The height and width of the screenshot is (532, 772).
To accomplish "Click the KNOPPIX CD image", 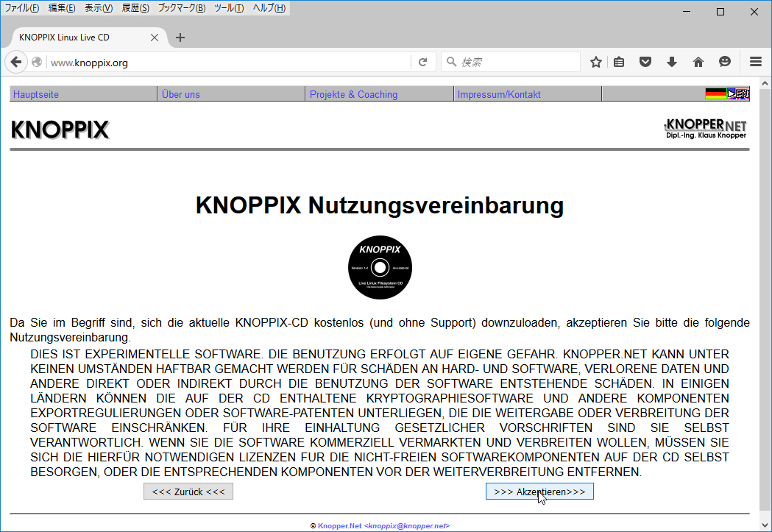I will (x=380, y=267).
